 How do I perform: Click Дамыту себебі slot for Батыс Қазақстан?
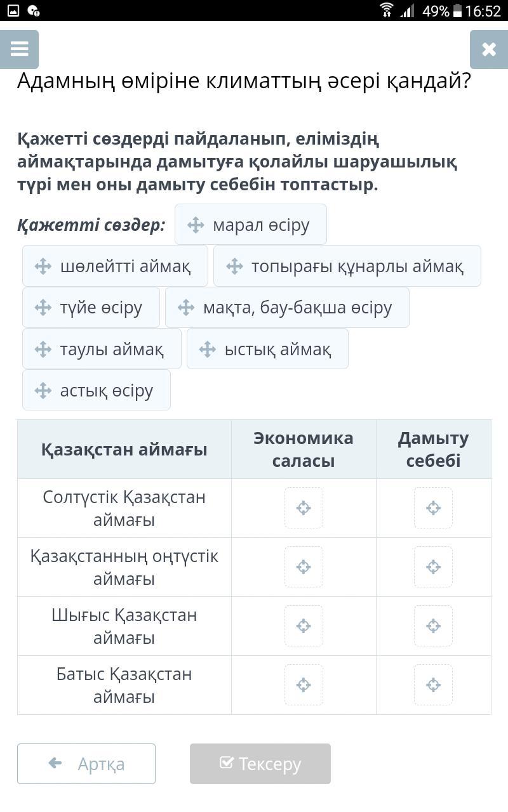click(x=433, y=685)
